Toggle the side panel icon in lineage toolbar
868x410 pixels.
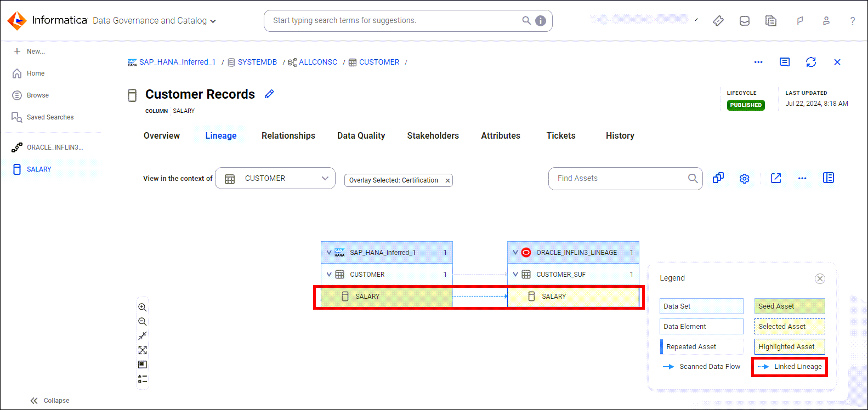pos(829,178)
